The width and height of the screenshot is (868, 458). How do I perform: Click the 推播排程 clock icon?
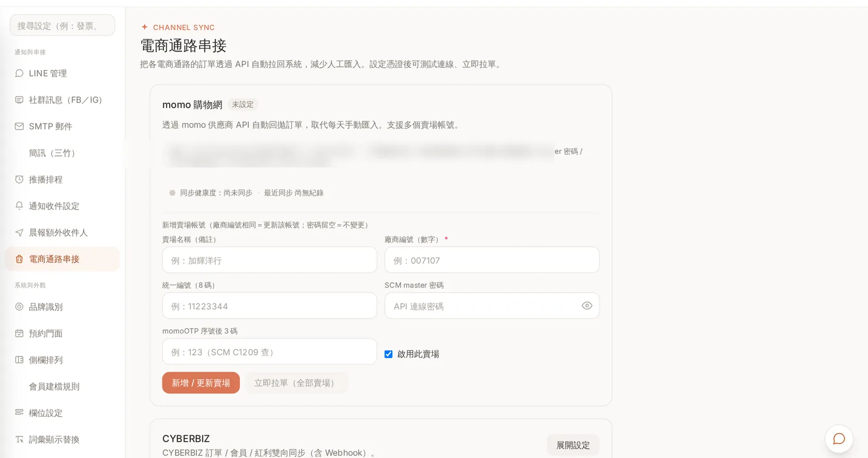(20, 180)
